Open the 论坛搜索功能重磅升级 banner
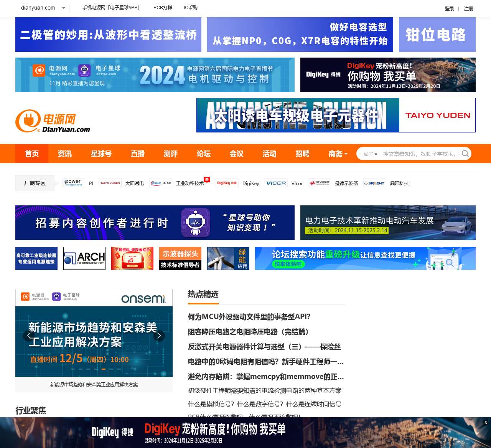This screenshot has width=491, height=448. coord(365,258)
